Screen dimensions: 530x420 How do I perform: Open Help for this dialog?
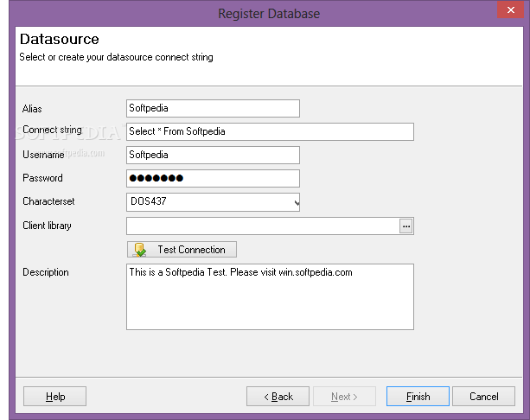point(54,397)
